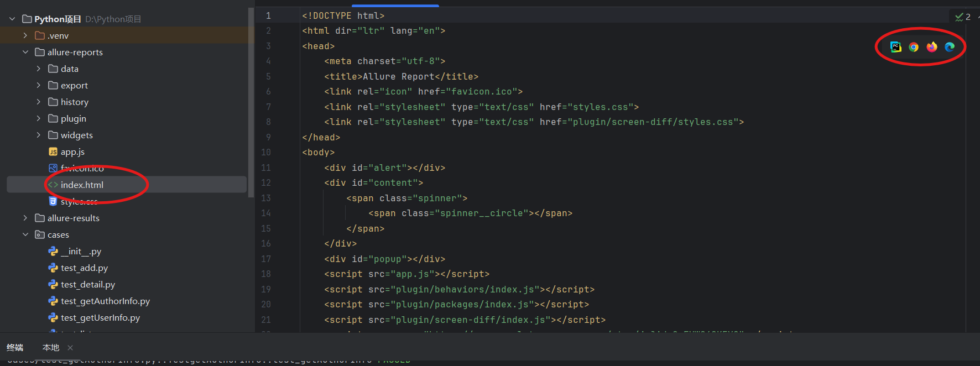
Task: Click the test_getAuthorInfo.py Python icon
Action: coord(53,301)
